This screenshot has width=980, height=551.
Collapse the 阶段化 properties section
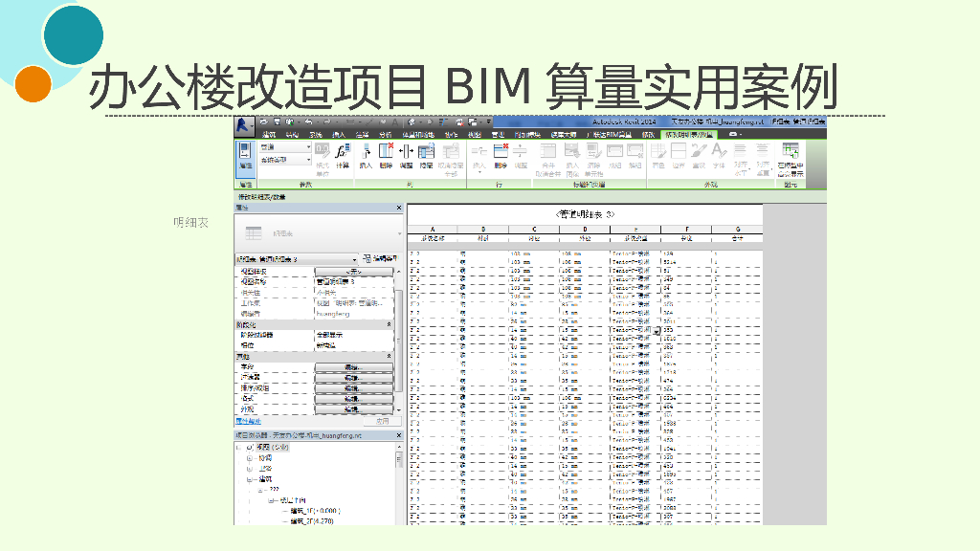(389, 325)
